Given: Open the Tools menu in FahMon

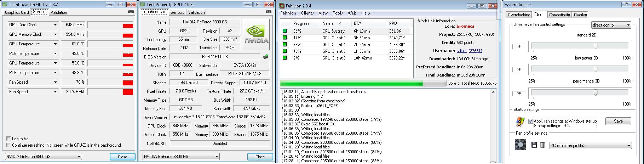Looking at the screenshot, I should pyautogui.click(x=338, y=13).
